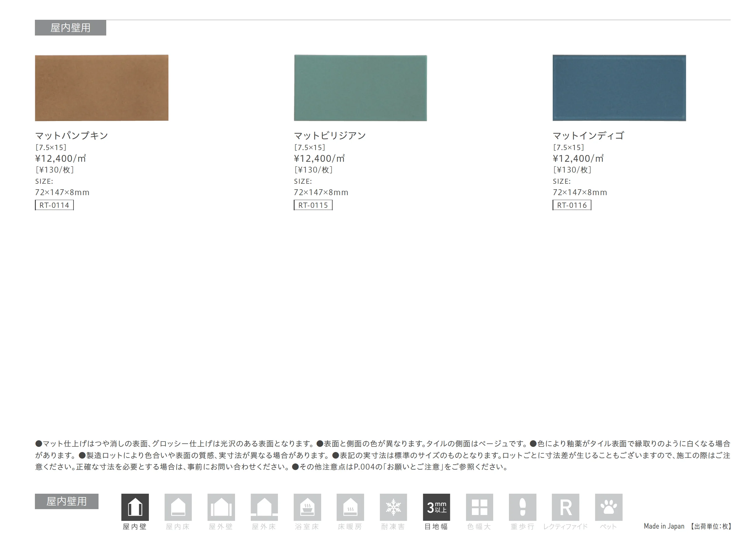Click the 3mm以上 目地幅 icon

(436, 507)
